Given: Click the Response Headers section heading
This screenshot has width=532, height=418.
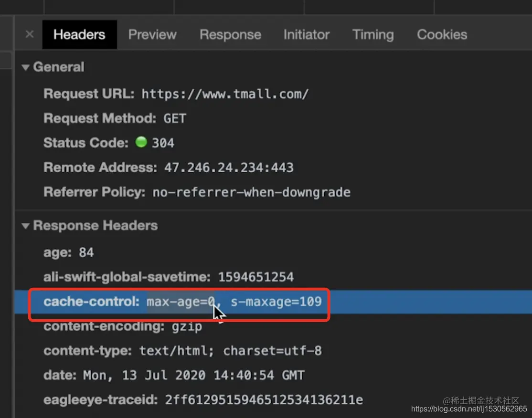Looking at the screenshot, I should (x=96, y=226).
